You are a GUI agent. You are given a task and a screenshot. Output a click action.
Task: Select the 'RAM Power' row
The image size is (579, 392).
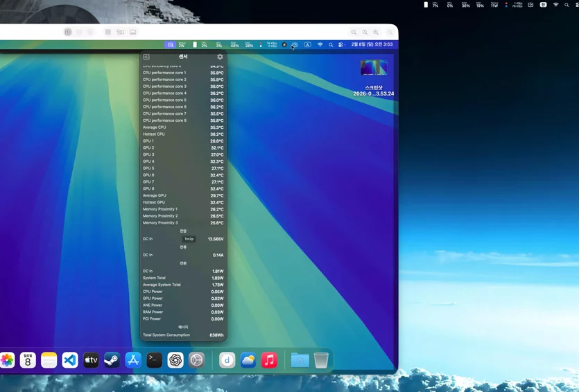point(183,312)
